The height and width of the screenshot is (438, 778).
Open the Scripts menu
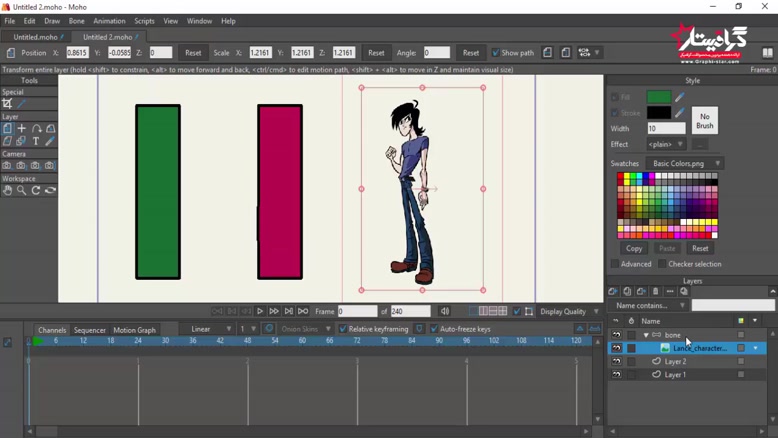click(x=144, y=21)
